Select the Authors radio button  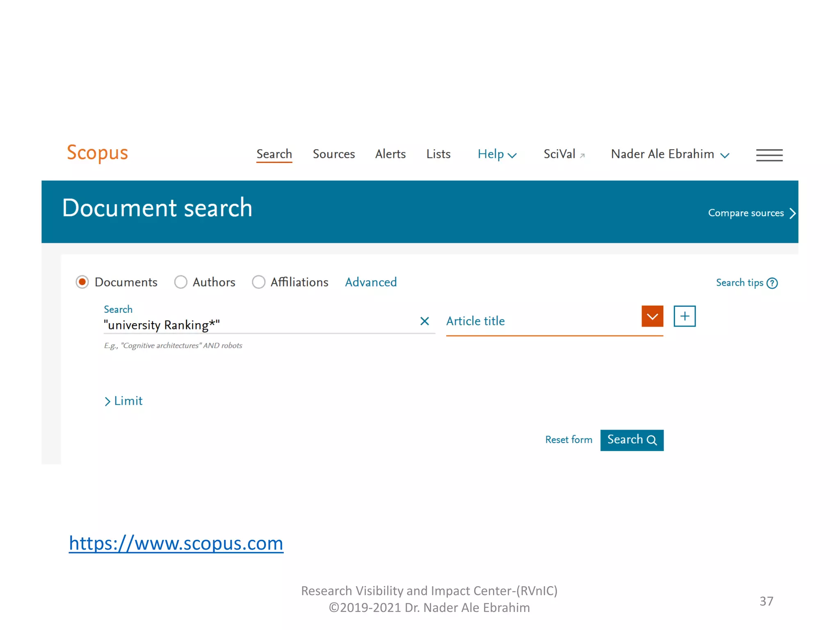(180, 282)
